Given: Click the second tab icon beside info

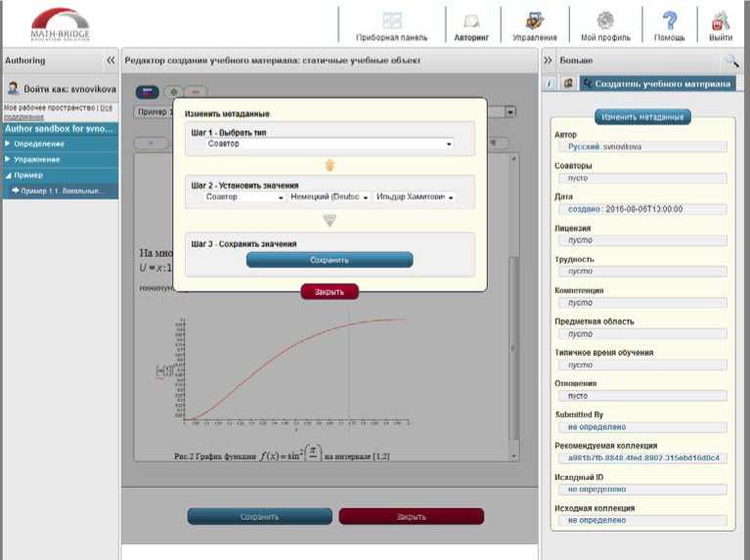Looking at the screenshot, I should (x=568, y=83).
